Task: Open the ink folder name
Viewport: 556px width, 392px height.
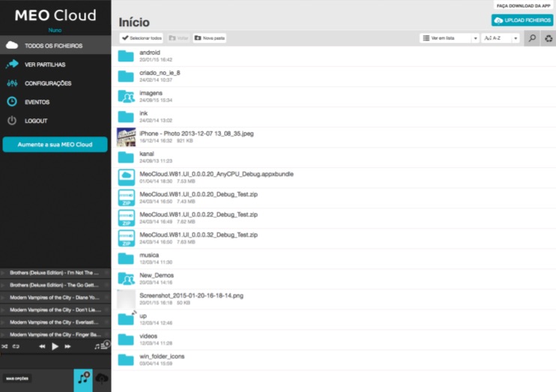Action: click(143, 113)
